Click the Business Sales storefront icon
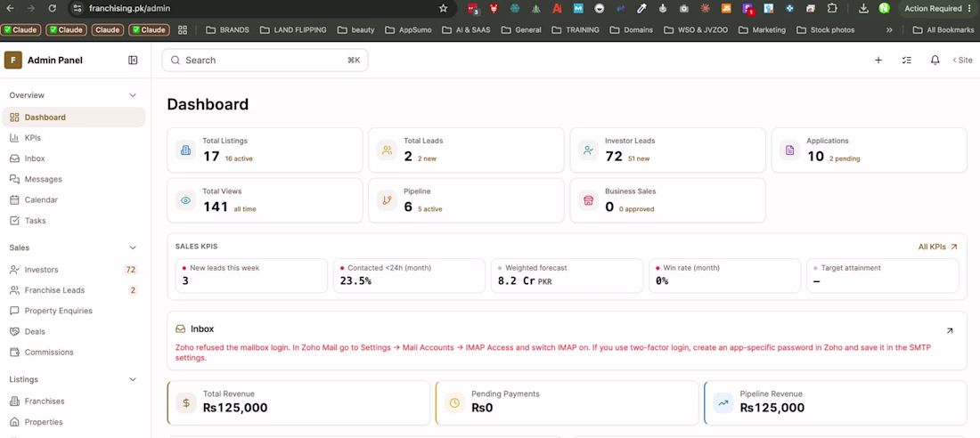 588,200
